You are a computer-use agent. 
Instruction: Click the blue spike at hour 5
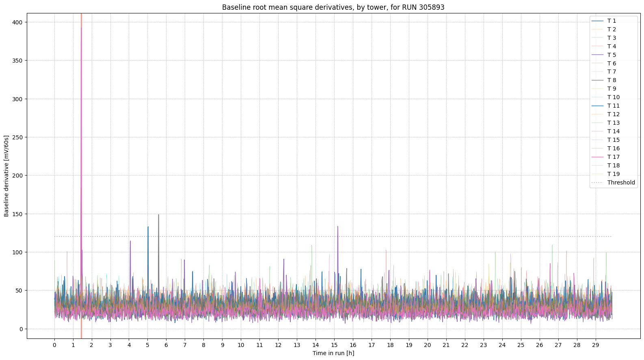click(x=148, y=228)
